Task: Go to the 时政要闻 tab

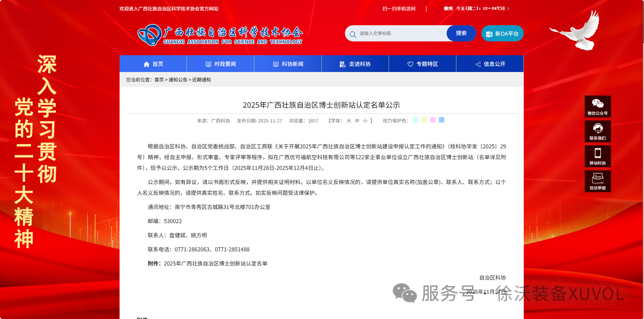Action: (221, 64)
